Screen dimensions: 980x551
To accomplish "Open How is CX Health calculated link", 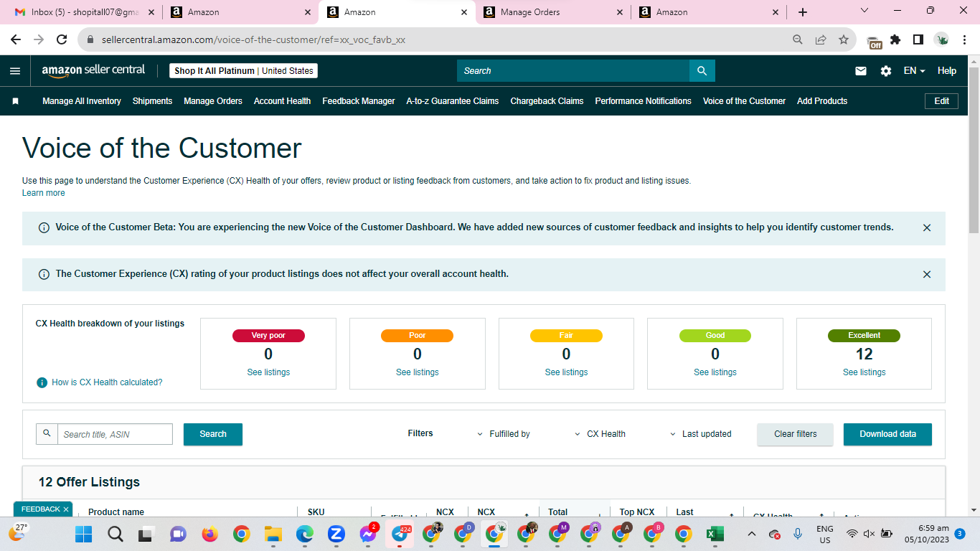I will 107,382.
